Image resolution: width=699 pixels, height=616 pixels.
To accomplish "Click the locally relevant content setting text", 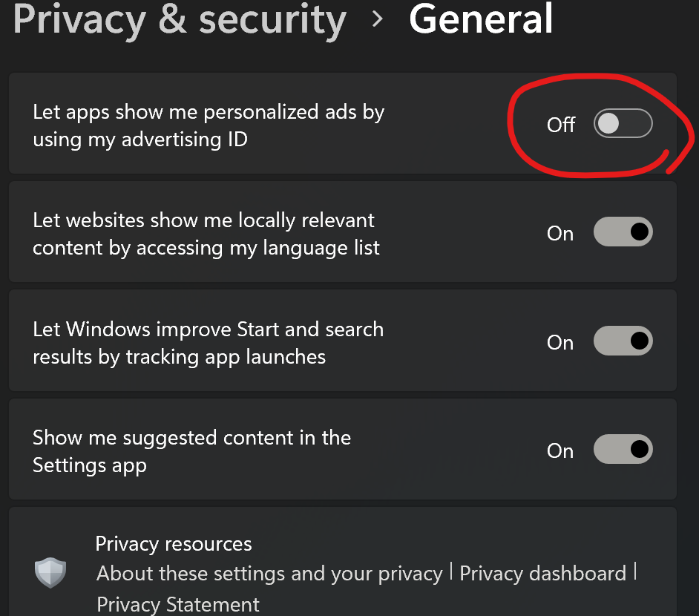I will (x=206, y=233).
